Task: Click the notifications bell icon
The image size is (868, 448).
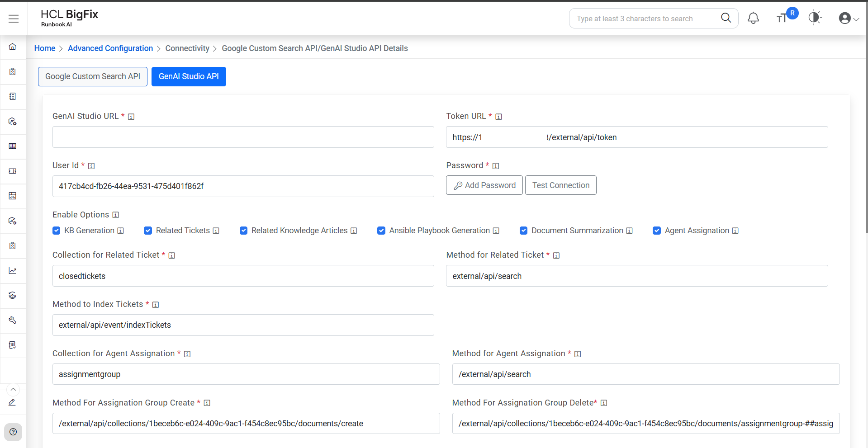Action: (753, 18)
